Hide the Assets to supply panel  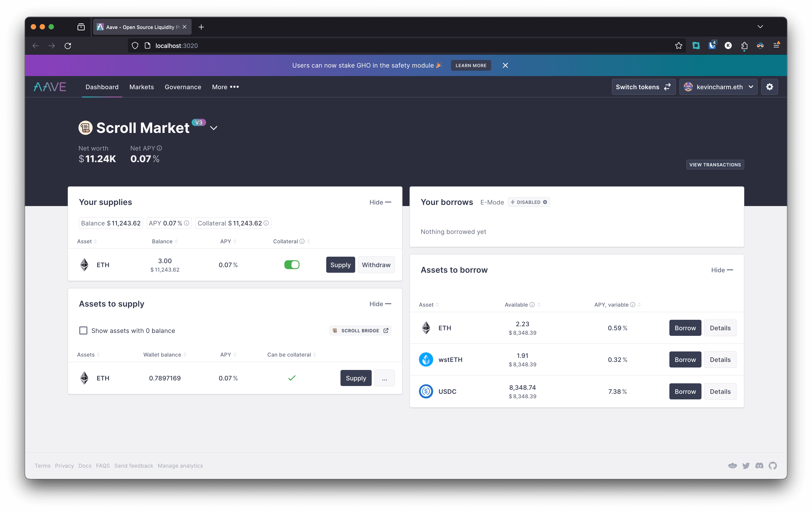click(380, 304)
